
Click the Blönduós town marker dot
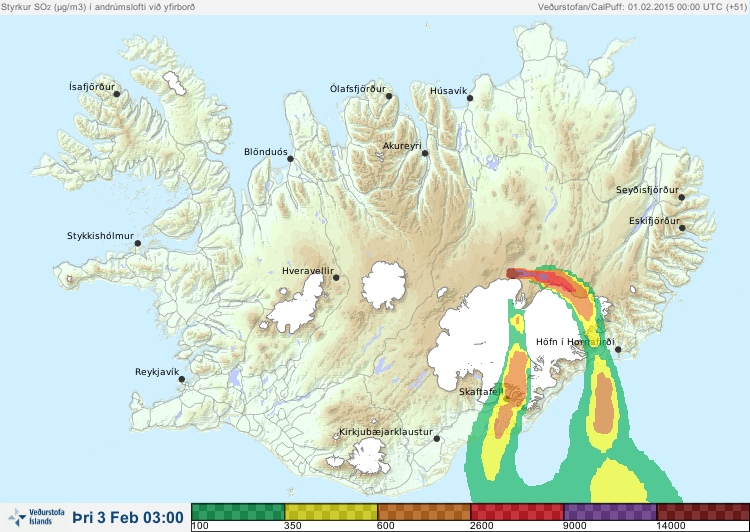coord(290,158)
